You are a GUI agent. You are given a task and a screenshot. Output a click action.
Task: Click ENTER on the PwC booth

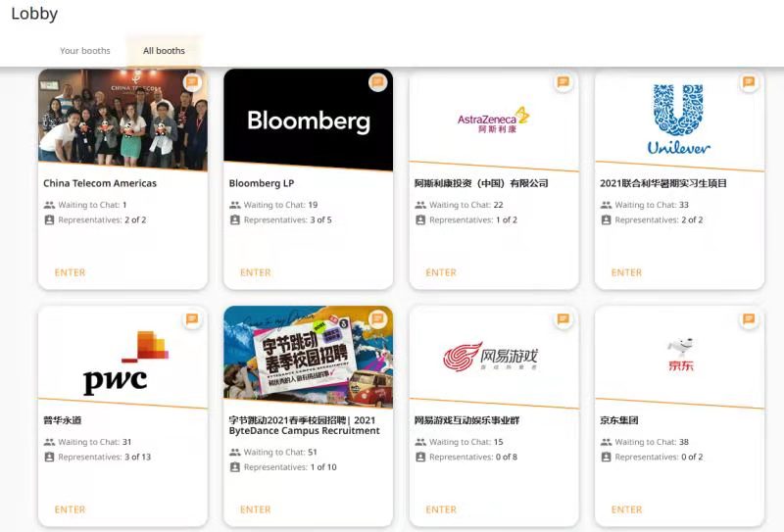[70, 509]
